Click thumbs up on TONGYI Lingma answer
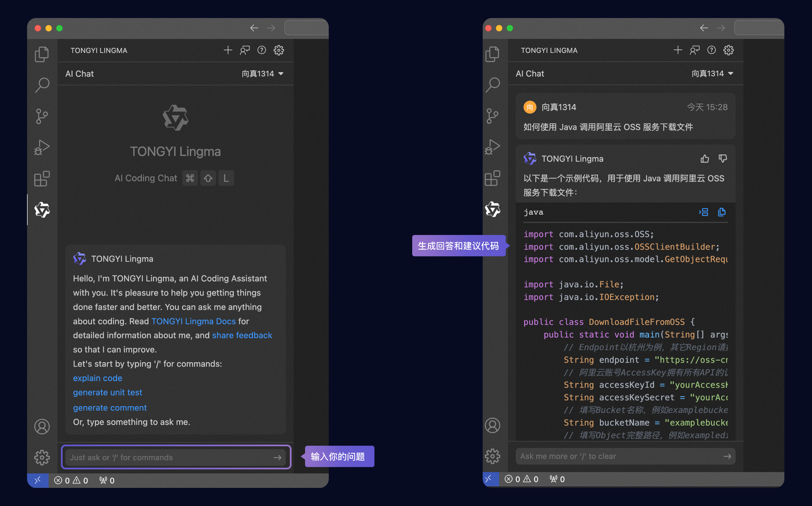 coord(705,159)
